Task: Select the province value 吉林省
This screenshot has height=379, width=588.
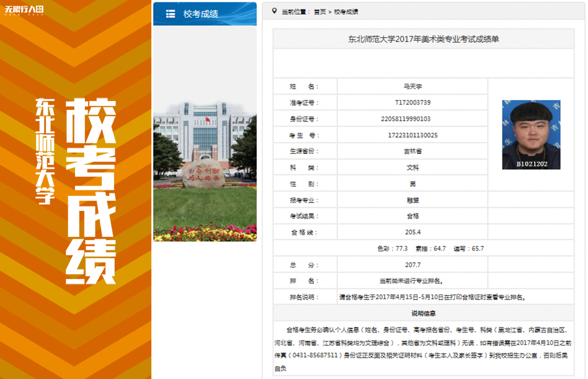Action: pos(412,151)
